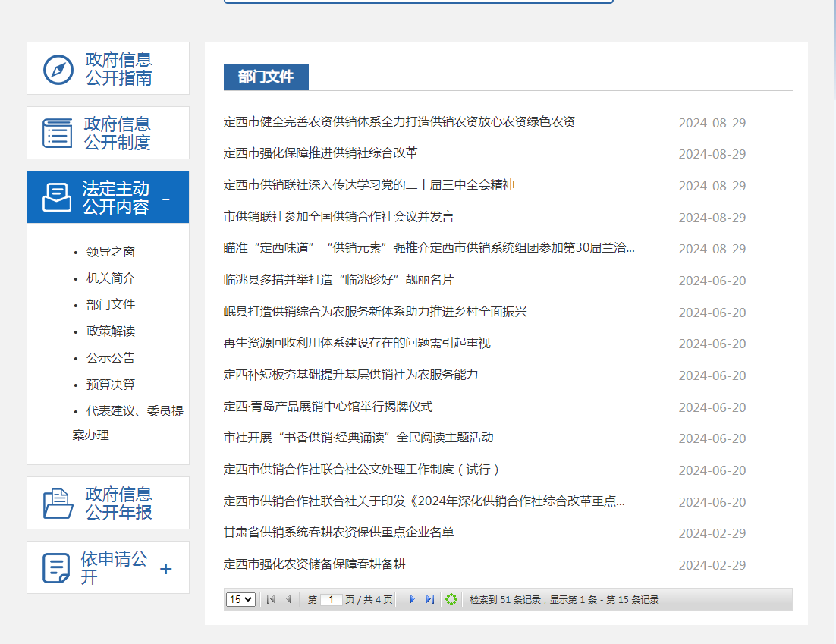Open article 定西·青岛产品展销中心馆举行揭牌仪式

pyautogui.click(x=328, y=407)
